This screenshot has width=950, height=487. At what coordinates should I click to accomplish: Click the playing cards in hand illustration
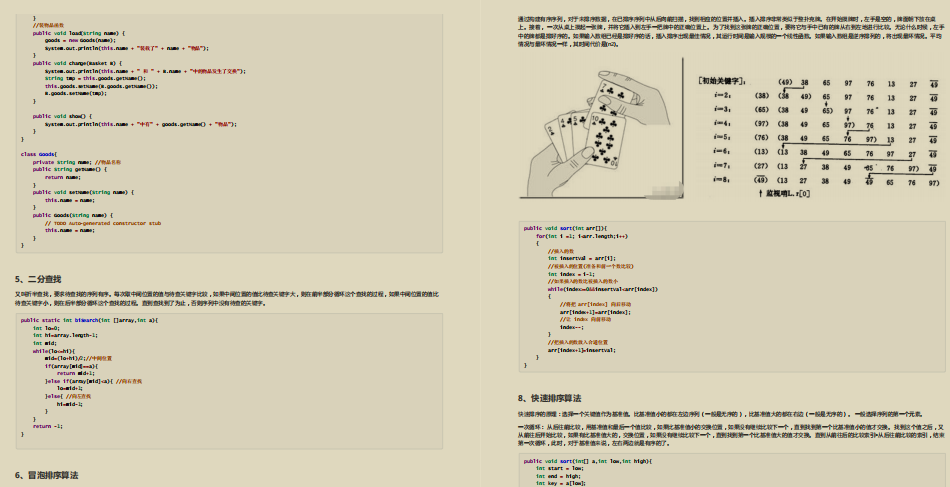pos(600,128)
